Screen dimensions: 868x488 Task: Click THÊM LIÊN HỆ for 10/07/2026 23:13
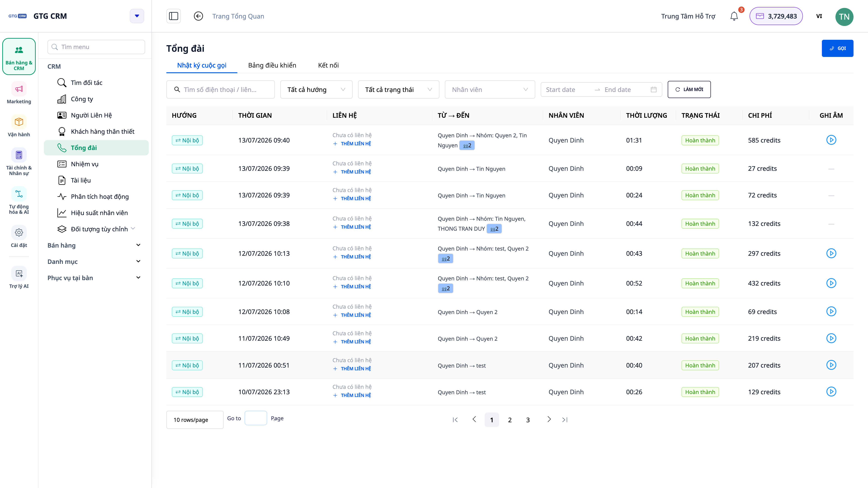(x=352, y=395)
